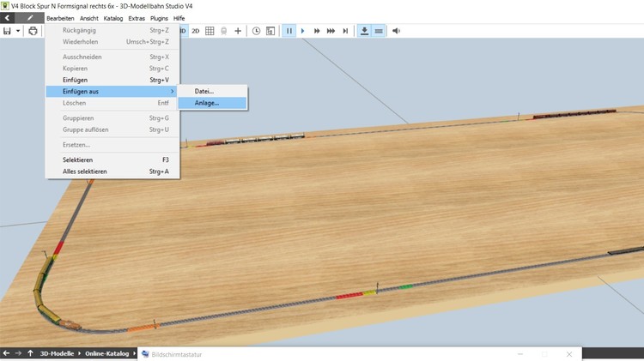This screenshot has height=361, width=644.
Task: Open the Bearbeiten menu
Action: [60, 18]
